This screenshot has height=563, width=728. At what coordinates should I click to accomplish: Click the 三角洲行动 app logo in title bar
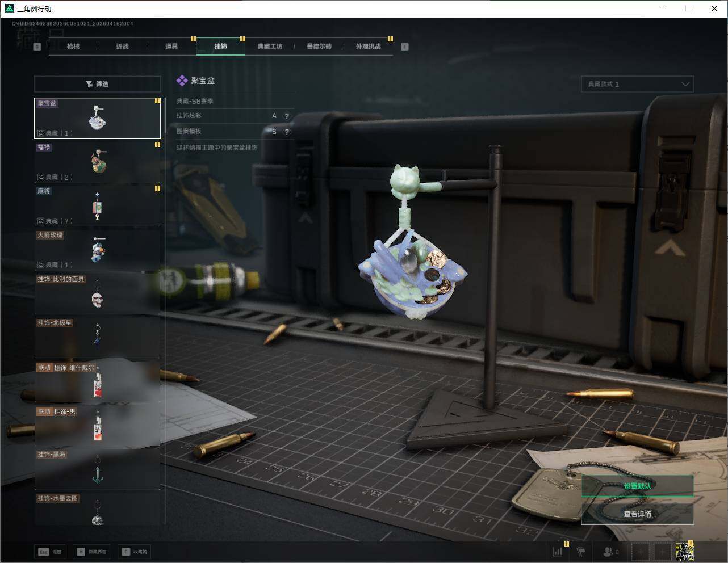(x=9, y=9)
